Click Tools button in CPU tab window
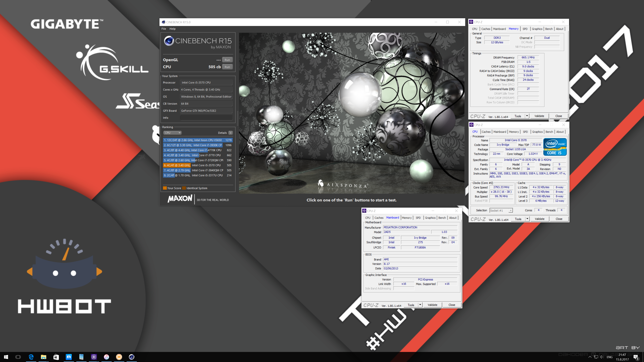The width and height of the screenshot is (644, 362). [518, 219]
